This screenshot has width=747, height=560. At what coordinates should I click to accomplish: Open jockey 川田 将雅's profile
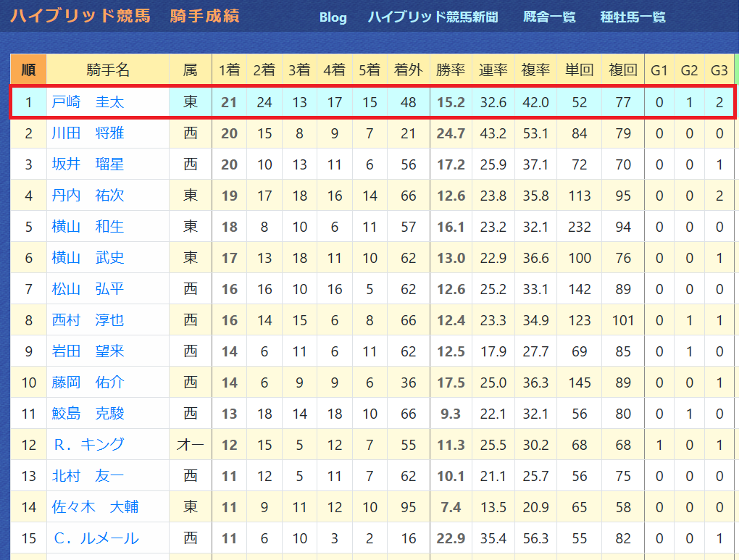(x=88, y=133)
